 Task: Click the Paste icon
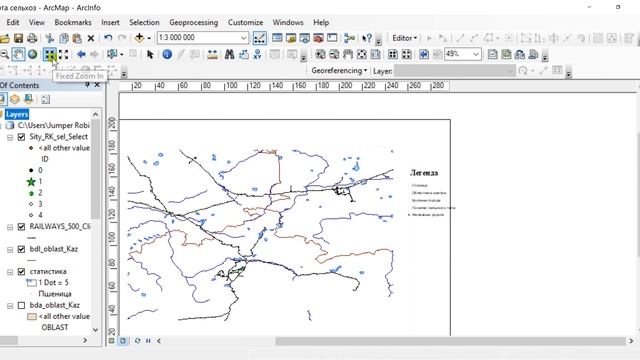[77, 38]
